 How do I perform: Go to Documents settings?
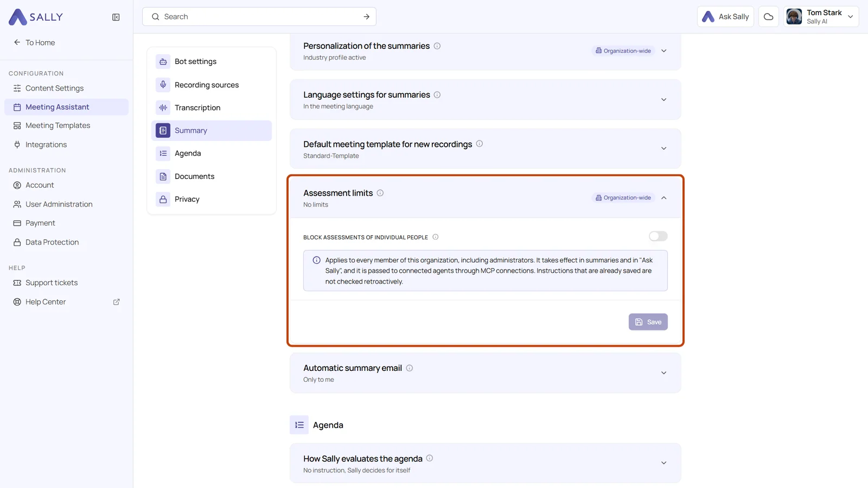pos(212,177)
